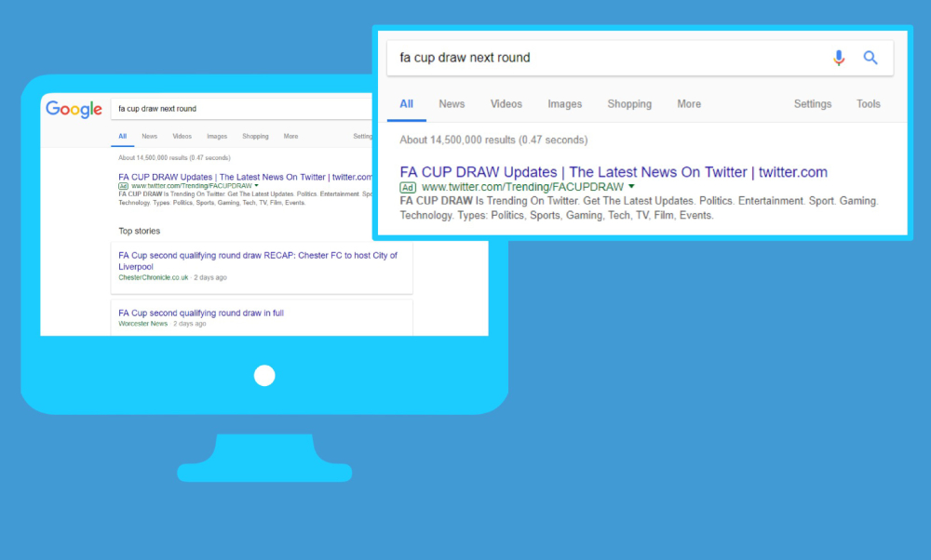
Task: Open the Videos tab in enlarged panel
Action: pos(506,104)
